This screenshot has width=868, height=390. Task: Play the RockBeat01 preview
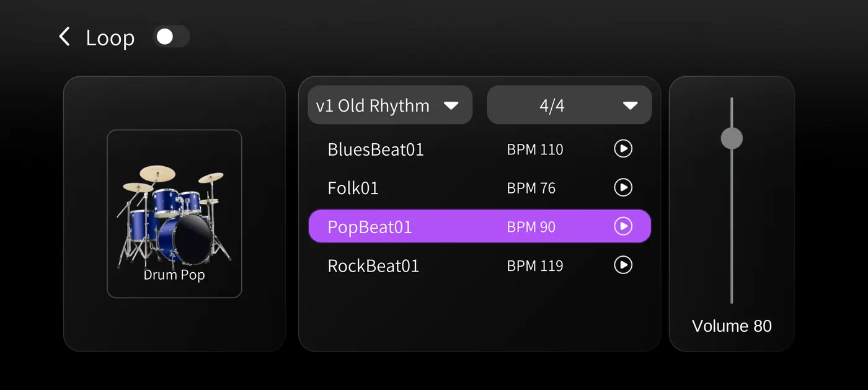point(622,265)
